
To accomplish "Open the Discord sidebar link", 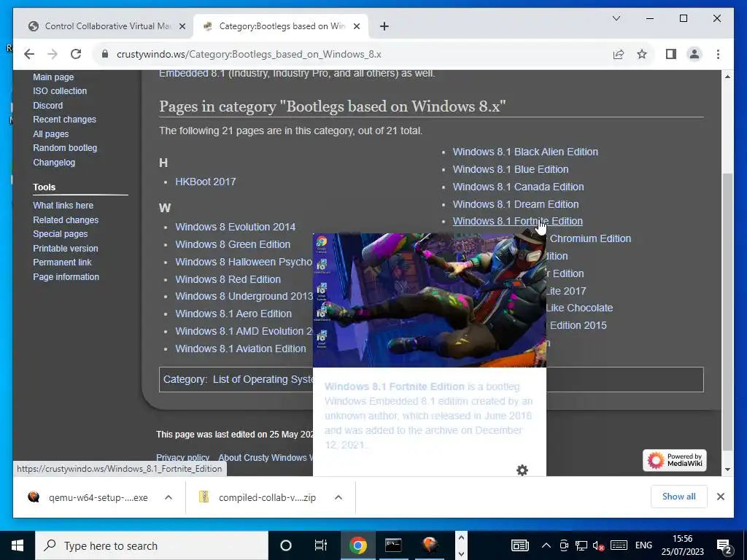I will (x=47, y=105).
